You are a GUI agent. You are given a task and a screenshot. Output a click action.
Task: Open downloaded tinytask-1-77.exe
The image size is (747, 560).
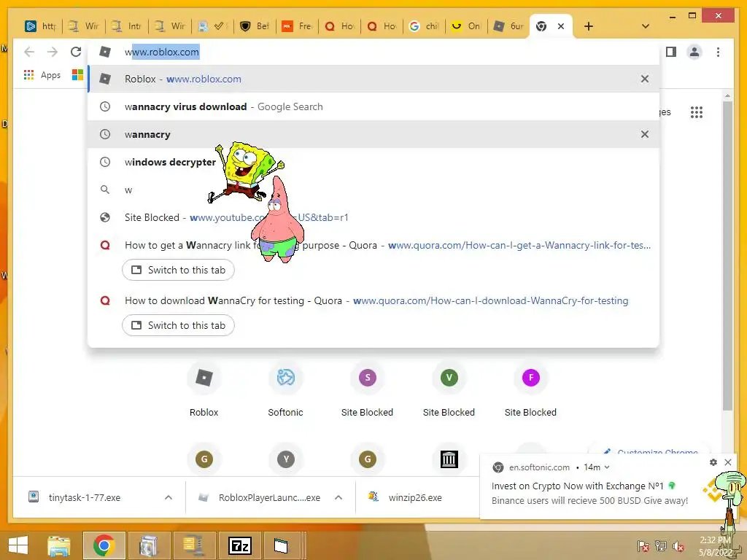[84, 497]
